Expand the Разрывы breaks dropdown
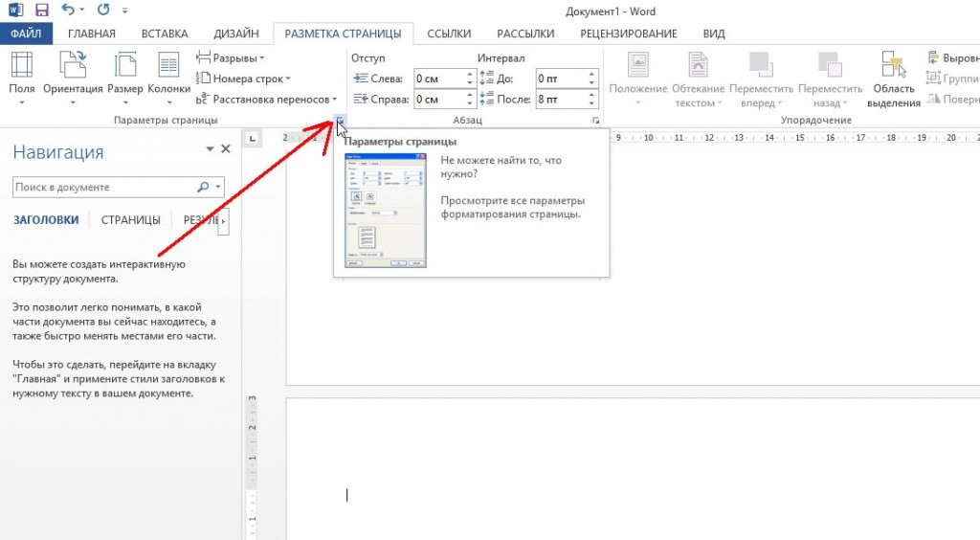This screenshot has height=540, width=980. click(x=230, y=58)
